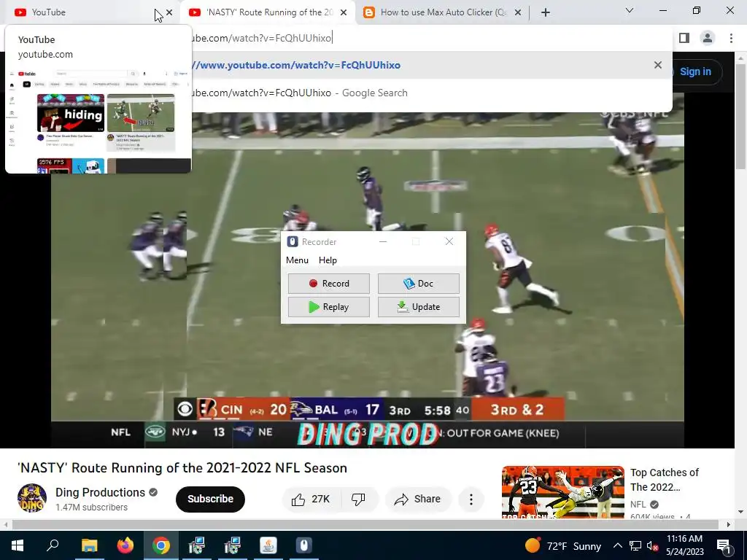Open the video more actions menu
The height and width of the screenshot is (560, 747).
click(x=471, y=499)
